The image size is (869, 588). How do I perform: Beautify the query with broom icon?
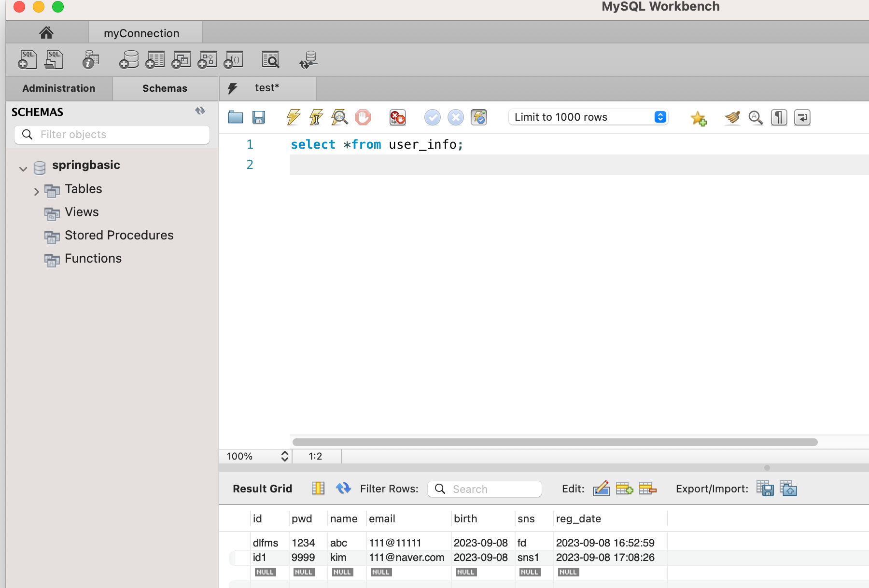coord(732,117)
